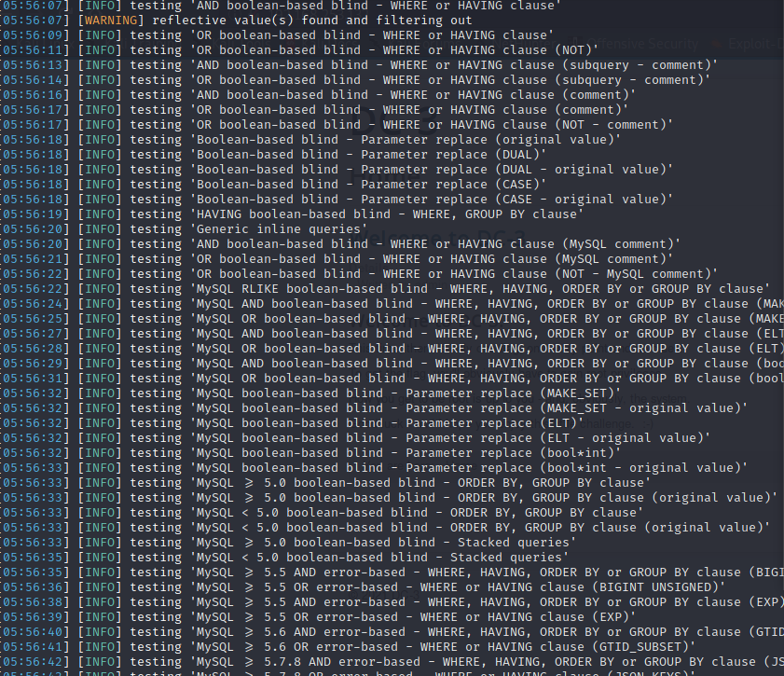Viewport: 784px width, 676px height.
Task: Click OR boolean-based blind '(NOT)' line at 05:56:11
Action: (x=299, y=50)
